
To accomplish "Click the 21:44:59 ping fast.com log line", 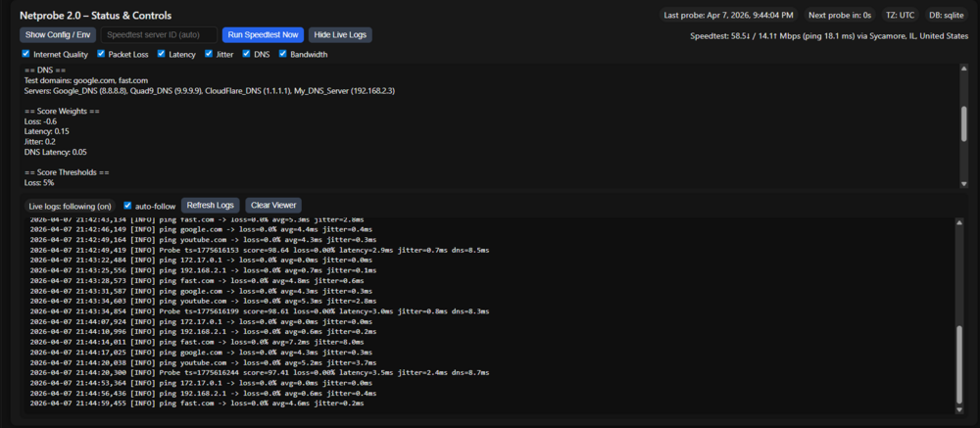I will tap(197, 404).
